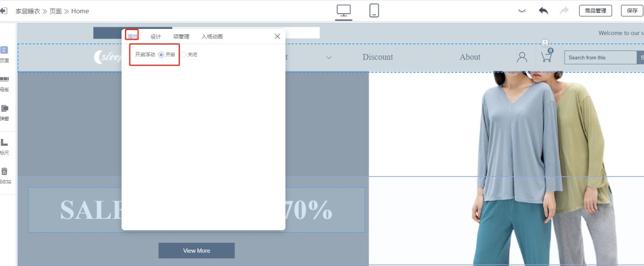Select the 关闭 radio button for floating

[x=184, y=55]
